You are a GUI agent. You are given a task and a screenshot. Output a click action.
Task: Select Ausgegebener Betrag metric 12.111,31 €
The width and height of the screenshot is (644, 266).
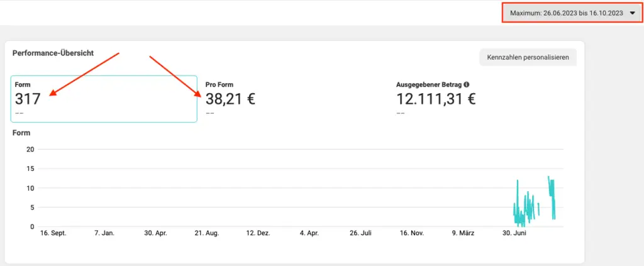436,99
